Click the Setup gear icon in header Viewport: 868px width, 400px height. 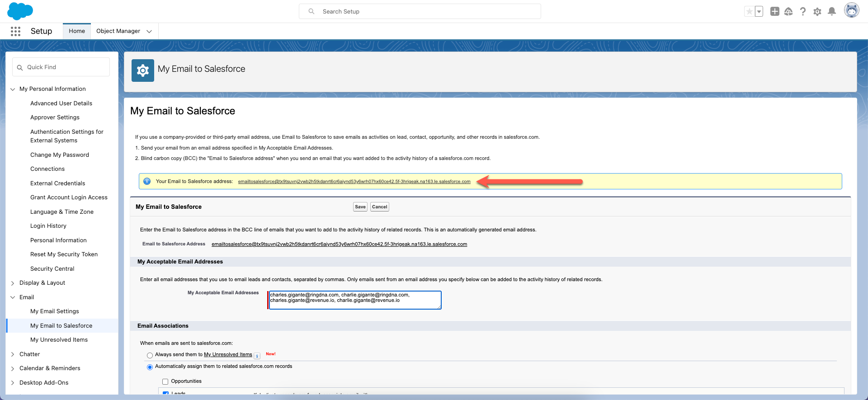(817, 12)
